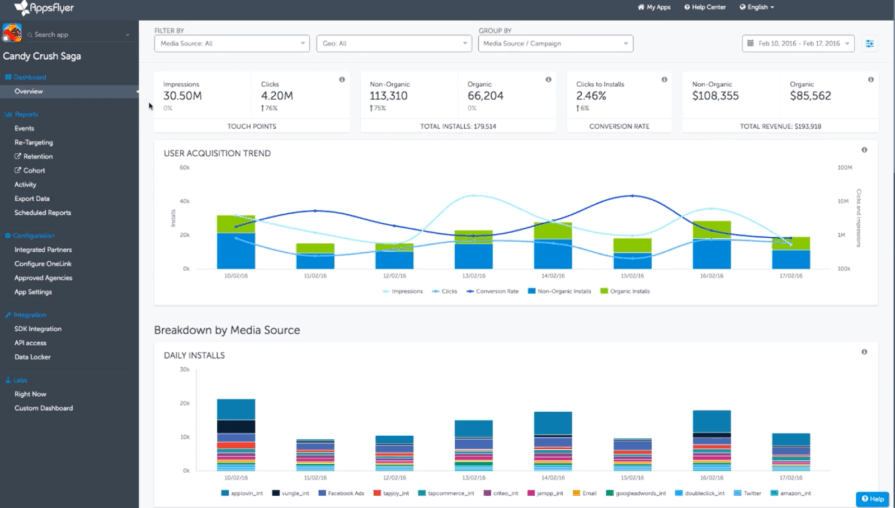
Task: Open the Events report
Action: click(24, 128)
